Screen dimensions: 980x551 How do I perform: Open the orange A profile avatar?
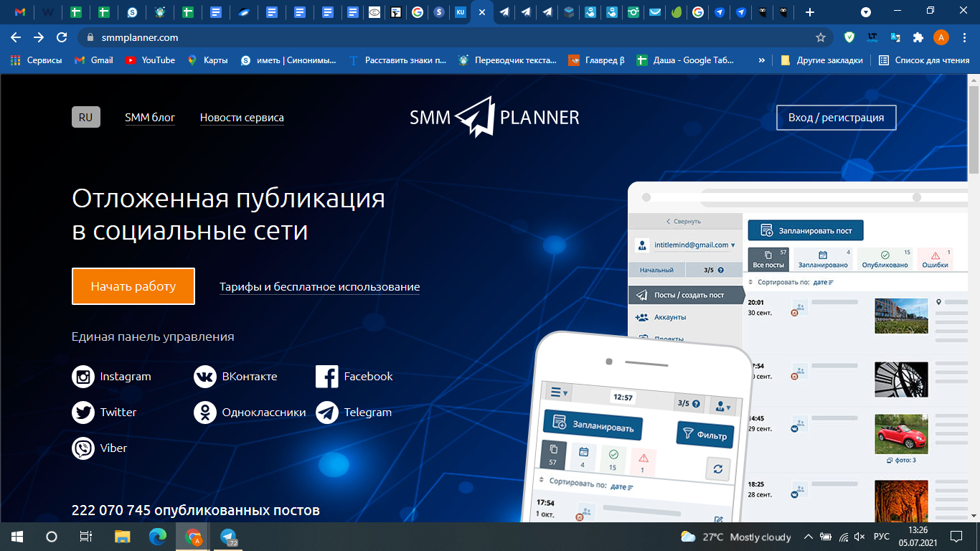(x=941, y=37)
